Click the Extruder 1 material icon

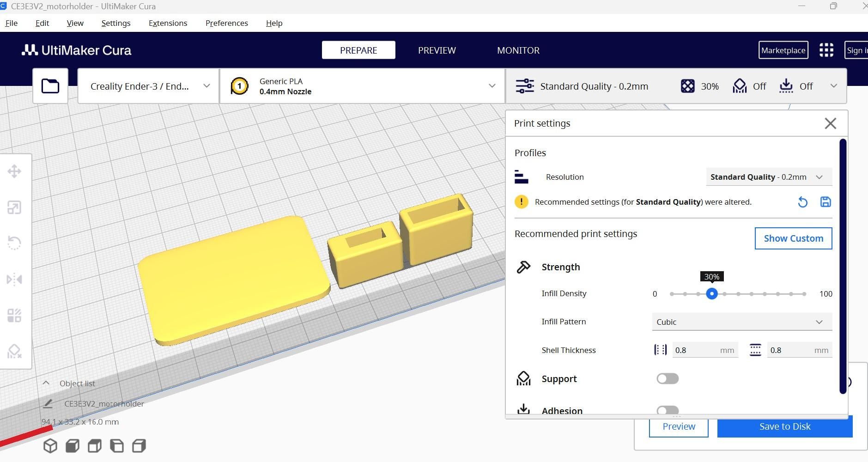(239, 86)
